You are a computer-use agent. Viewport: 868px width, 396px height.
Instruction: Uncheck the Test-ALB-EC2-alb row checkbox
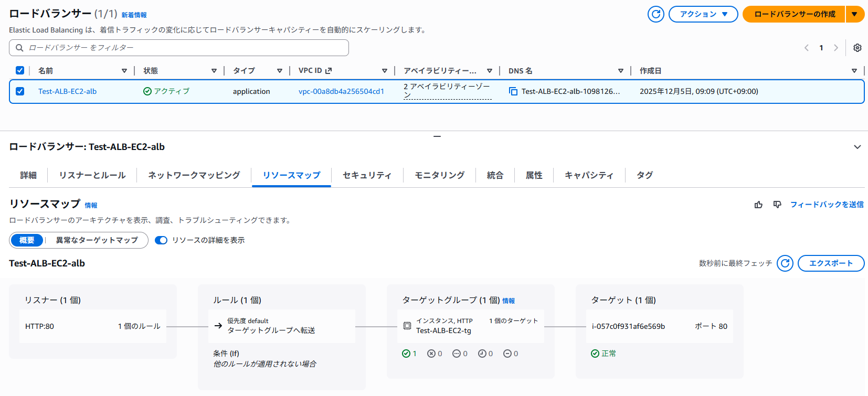point(20,91)
